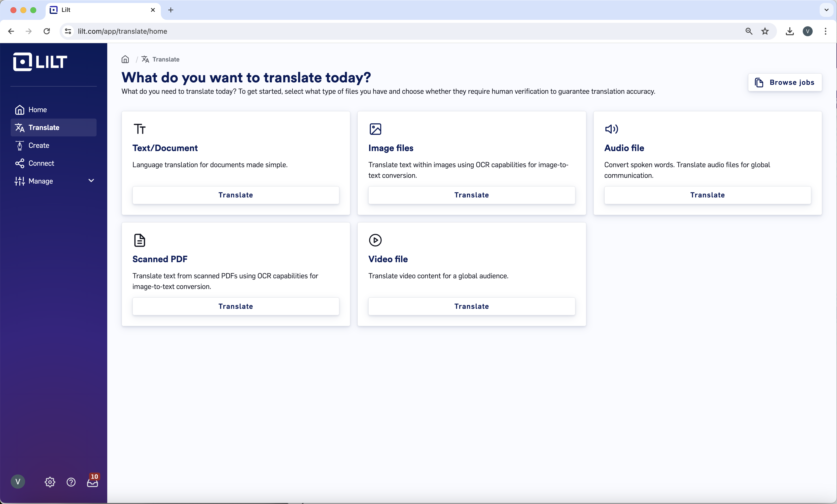Image resolution: width=837 pixels, height=504 pixels.
Task: Click the Text/Document type icon
Action: click(x=139, y=129)
